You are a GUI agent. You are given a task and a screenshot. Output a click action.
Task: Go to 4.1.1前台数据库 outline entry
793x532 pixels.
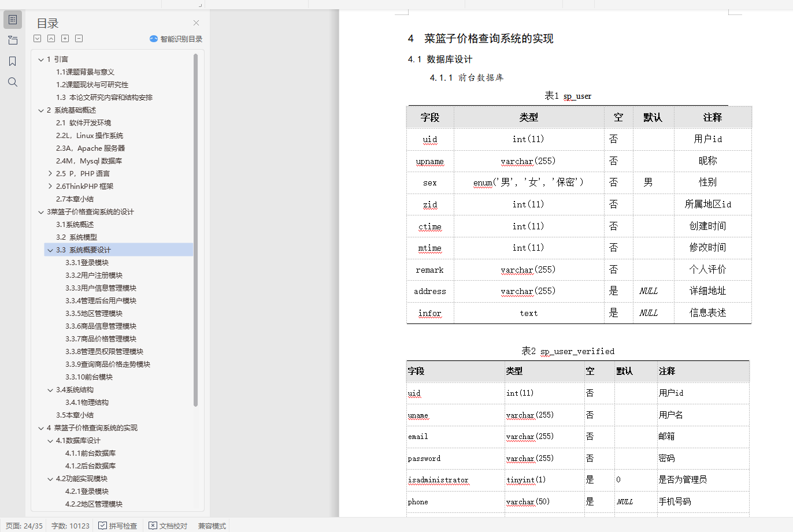point(90,453)
